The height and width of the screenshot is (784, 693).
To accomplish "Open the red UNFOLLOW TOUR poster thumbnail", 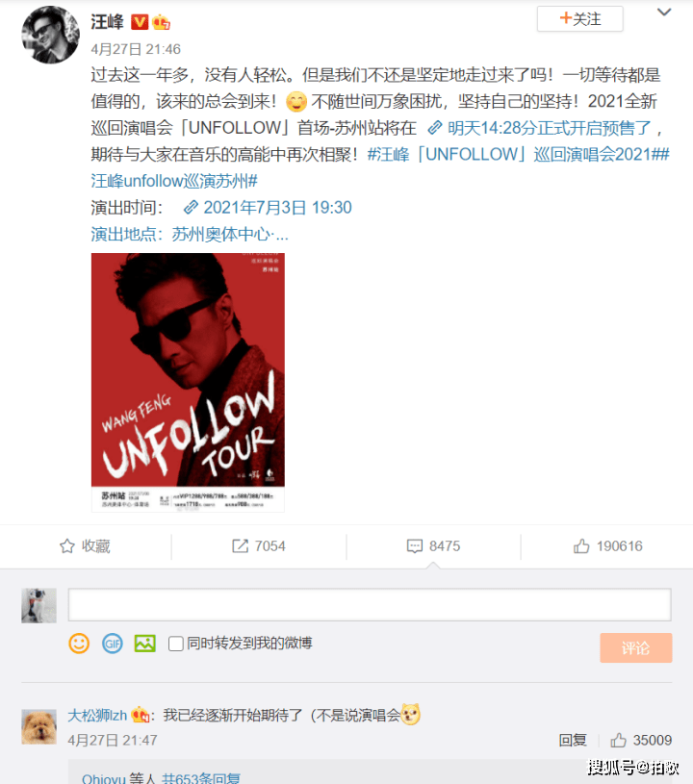I will [188, 383].
